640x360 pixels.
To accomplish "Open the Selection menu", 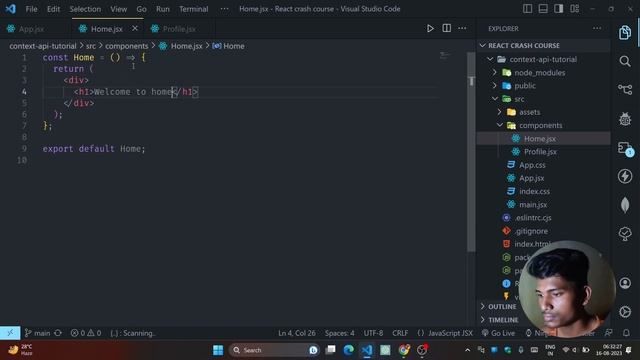I will (x=85, y=9).
